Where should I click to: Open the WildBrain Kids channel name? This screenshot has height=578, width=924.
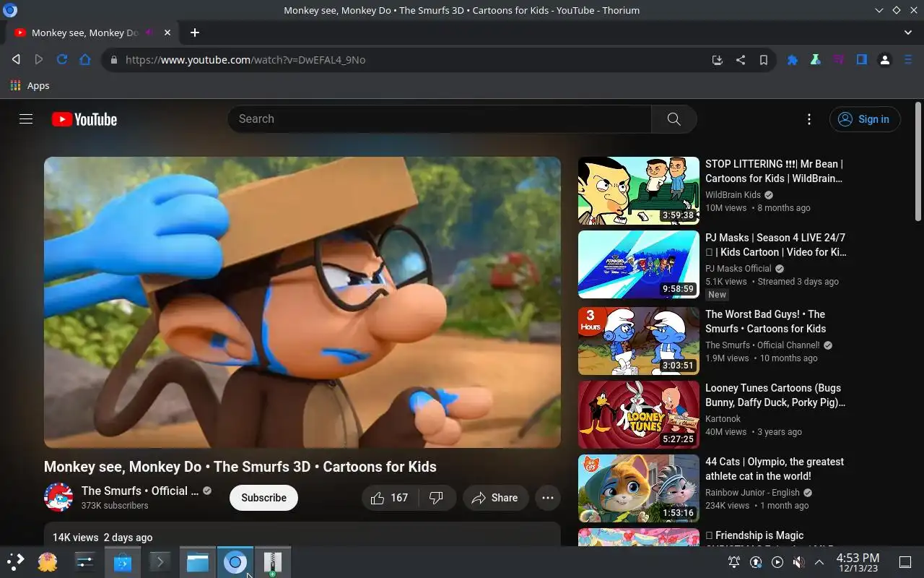click(x=733, y=195)
